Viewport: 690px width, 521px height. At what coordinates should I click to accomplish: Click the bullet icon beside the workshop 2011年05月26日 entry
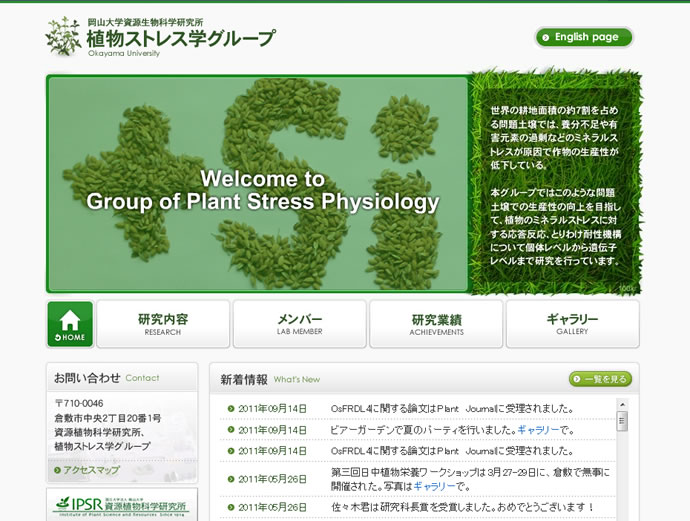(231, 479)
